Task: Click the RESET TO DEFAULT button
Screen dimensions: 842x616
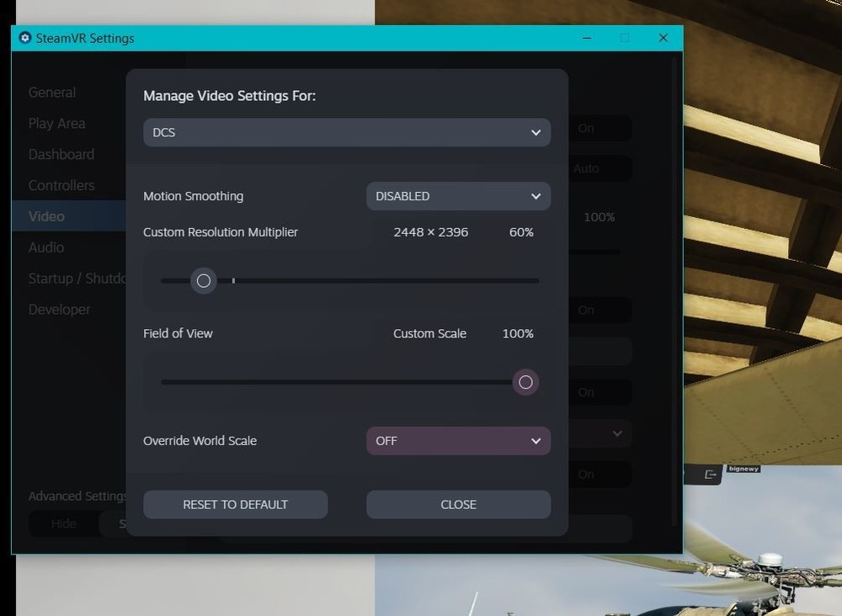Action: pos(235,504)
